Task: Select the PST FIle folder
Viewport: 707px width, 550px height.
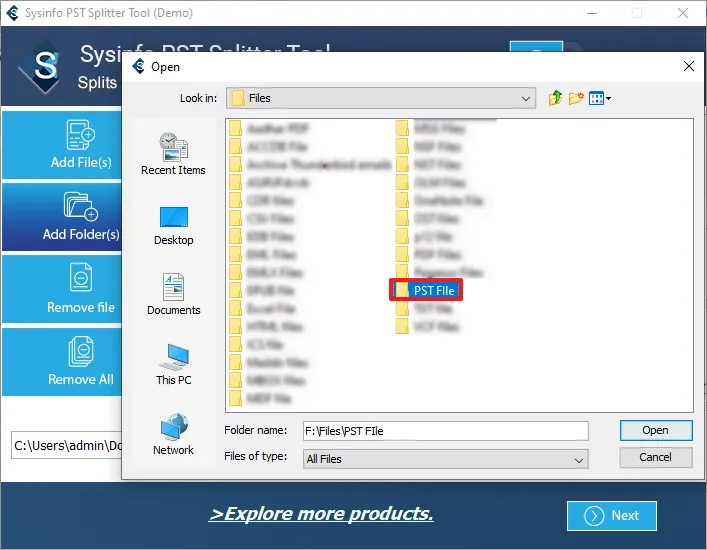Action: [426, 290]
